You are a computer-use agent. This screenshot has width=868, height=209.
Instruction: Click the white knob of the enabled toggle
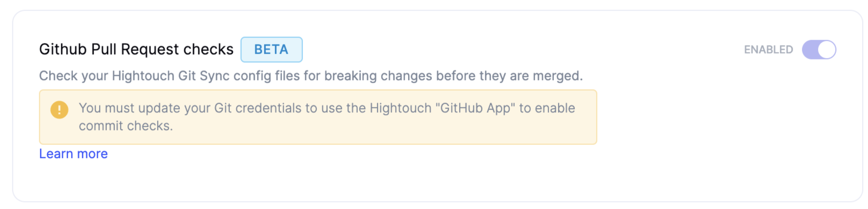[x=827, y=49]
